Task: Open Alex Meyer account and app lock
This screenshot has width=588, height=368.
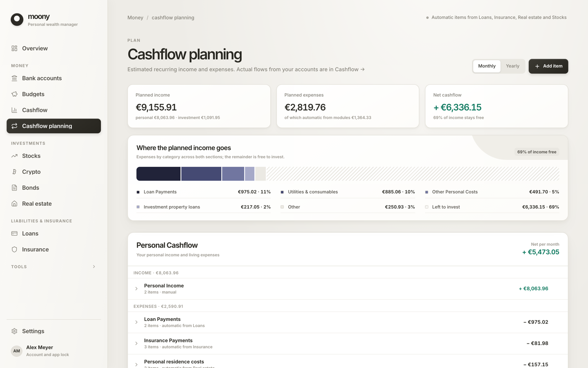Action: pyautogui.click(x=53, y=351)
